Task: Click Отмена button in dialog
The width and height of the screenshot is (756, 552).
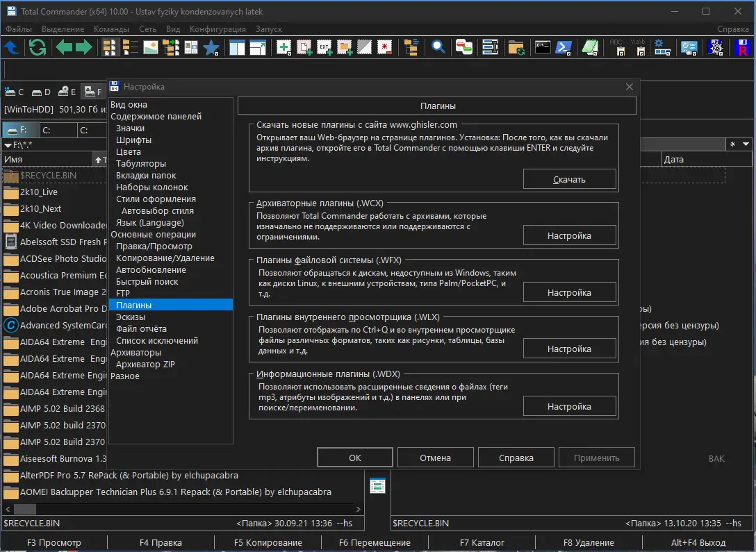Action: pyautogui.click(x=436, y=458)
